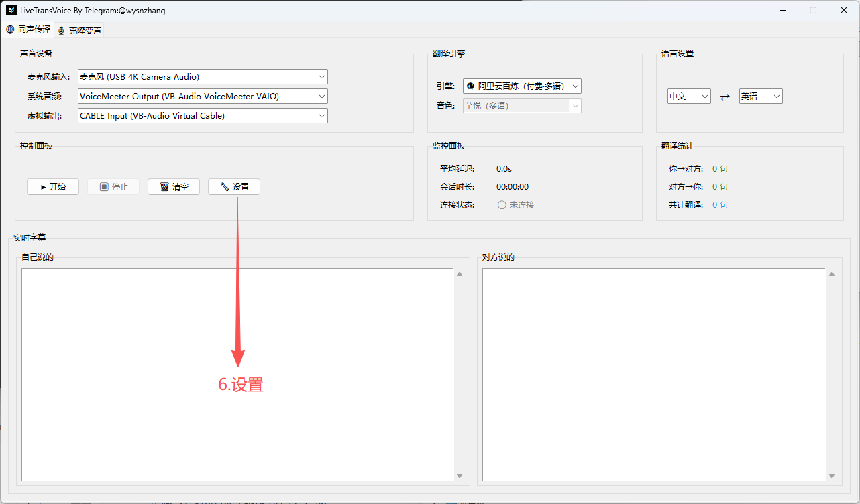The image size is (860, 504).
Task: Click the LiveTransVoice app icon in title bar
Action: point(11,11)
